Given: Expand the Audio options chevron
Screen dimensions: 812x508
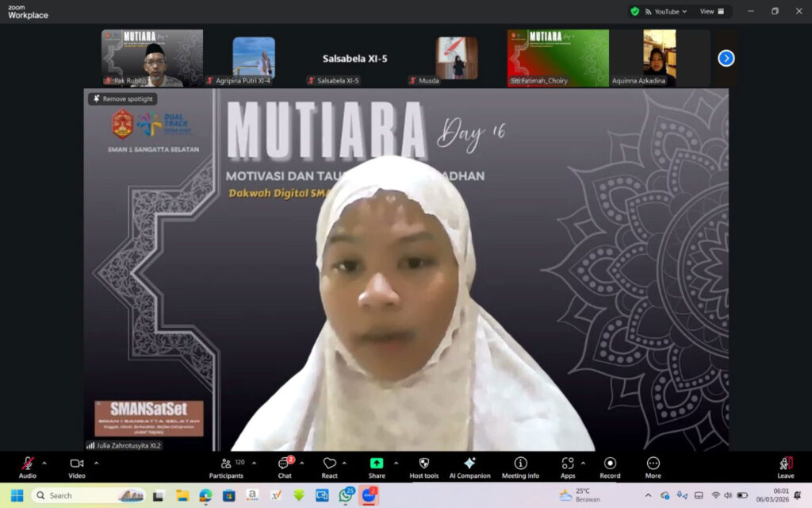Looking at the screenshot, I should pos(43,464).
